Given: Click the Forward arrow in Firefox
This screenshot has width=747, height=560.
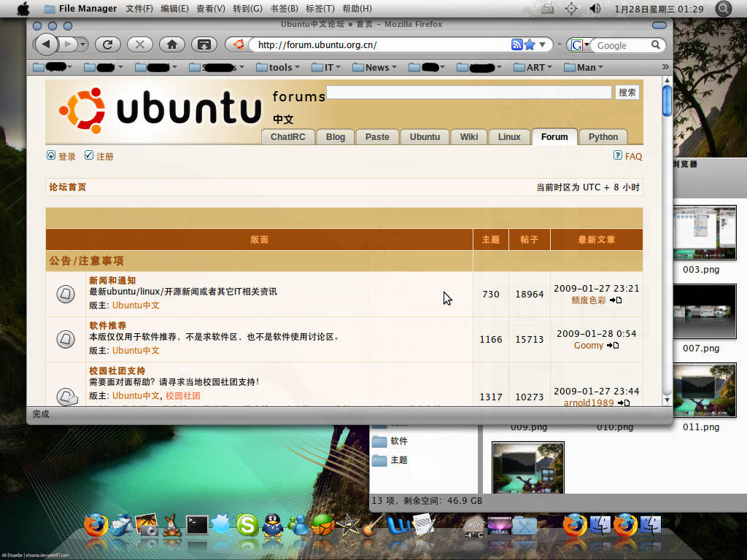Looking at the screenshot, I should pyautogui.click(x=68, y=44).
